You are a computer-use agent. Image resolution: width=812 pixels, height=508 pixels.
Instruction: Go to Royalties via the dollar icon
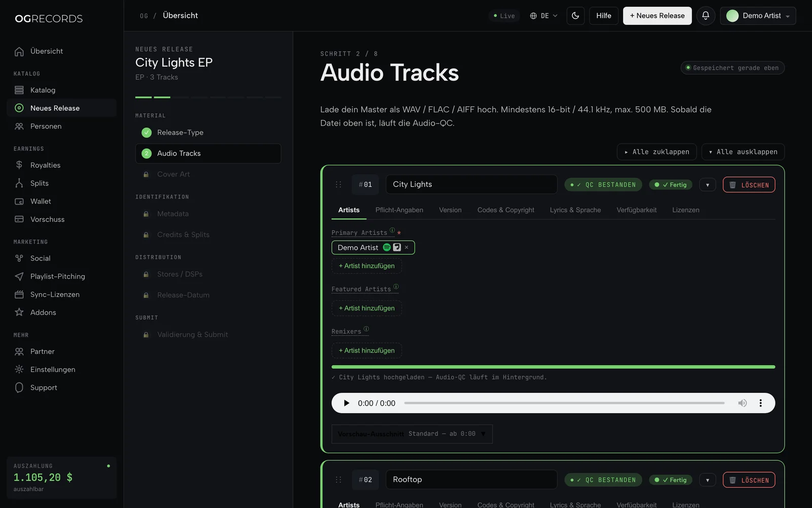point(19,165)
